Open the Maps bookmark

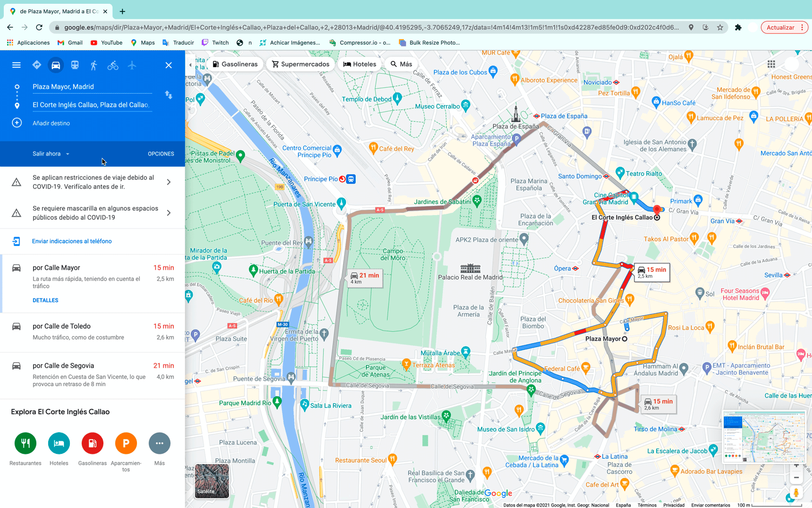click(142, 43)
